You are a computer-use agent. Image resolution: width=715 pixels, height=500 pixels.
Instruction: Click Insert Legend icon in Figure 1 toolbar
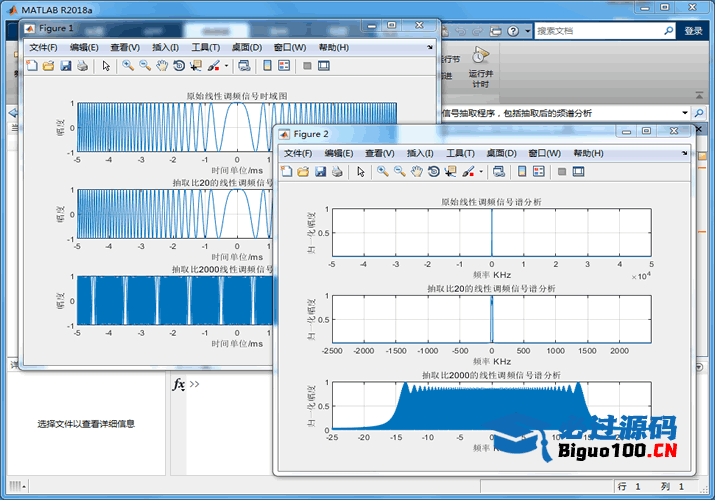tap(284, 66)
